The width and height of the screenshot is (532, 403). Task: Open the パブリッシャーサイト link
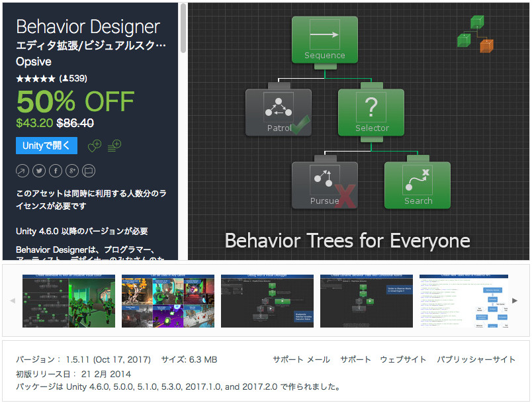point(476,359)
